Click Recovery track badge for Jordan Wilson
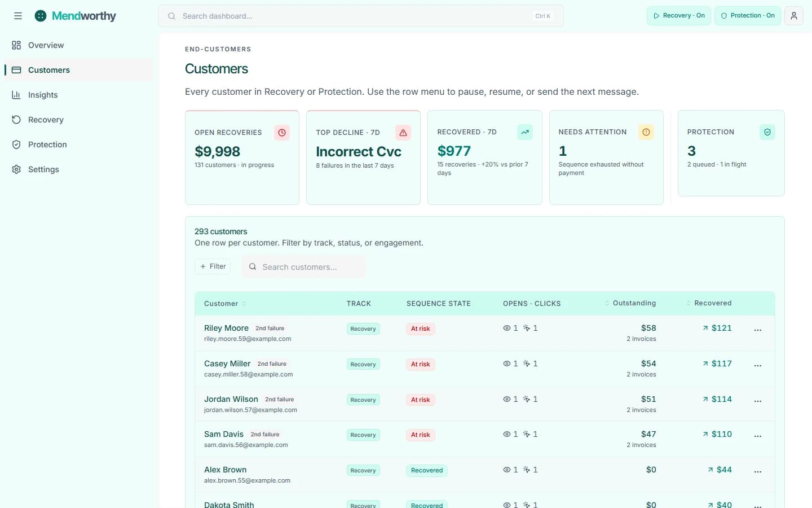 pyautogui.click(x=363, y=400)
